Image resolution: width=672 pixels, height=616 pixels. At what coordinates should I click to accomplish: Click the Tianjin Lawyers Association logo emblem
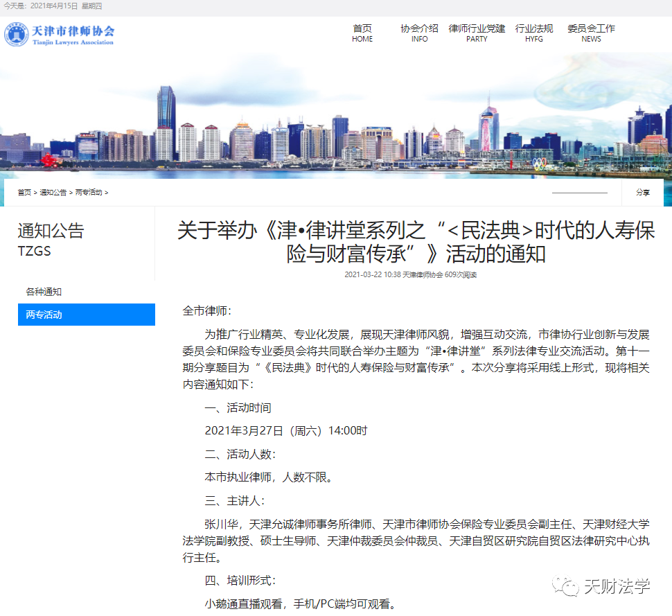17,35
